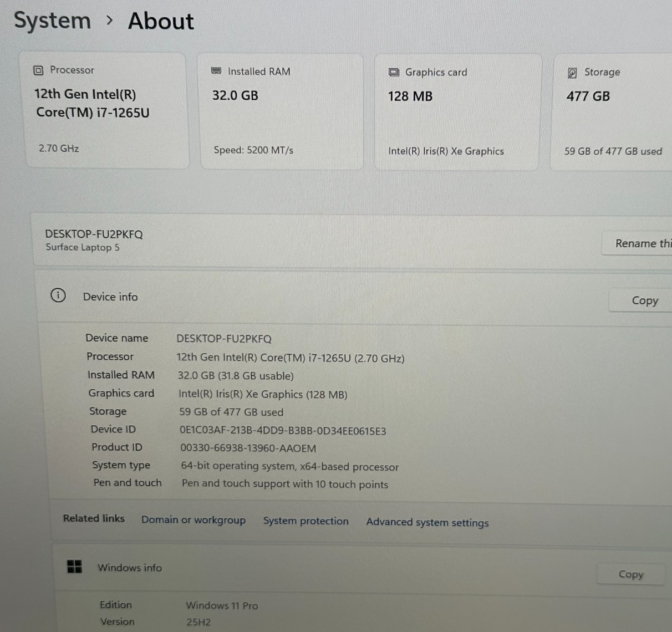This screenshot has height=632, width=672.
Task: Click the 25H2 version value
Action: click(198, 622)
